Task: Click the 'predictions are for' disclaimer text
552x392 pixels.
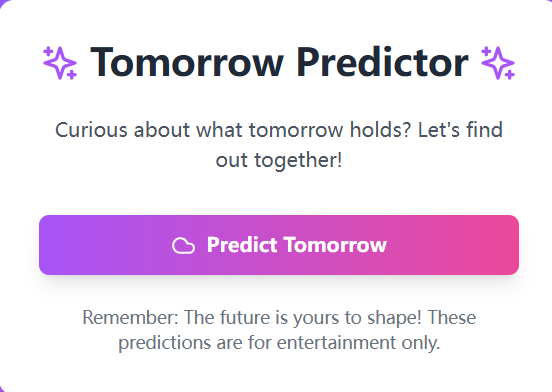Action: (195, 343)
